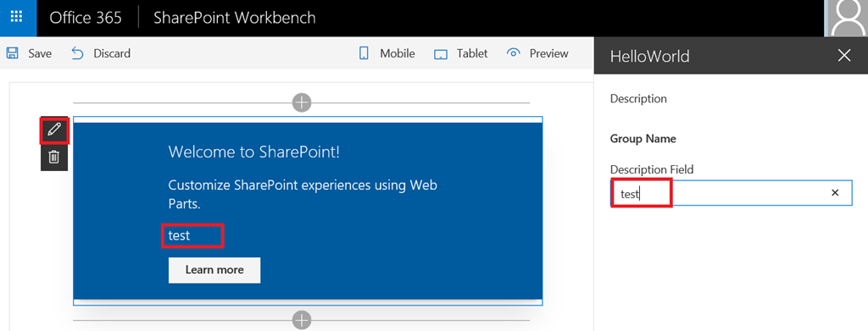Close the HelloWorld property pane
Screen dimensions: 868x331
coord(844,55)
